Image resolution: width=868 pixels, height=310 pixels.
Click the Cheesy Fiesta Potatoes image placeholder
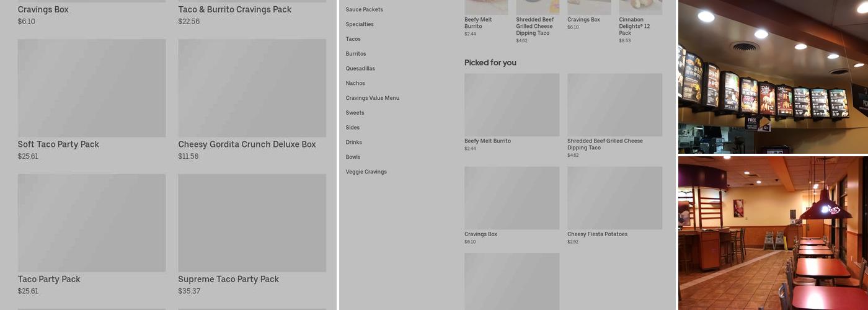(x=614, y=198)
